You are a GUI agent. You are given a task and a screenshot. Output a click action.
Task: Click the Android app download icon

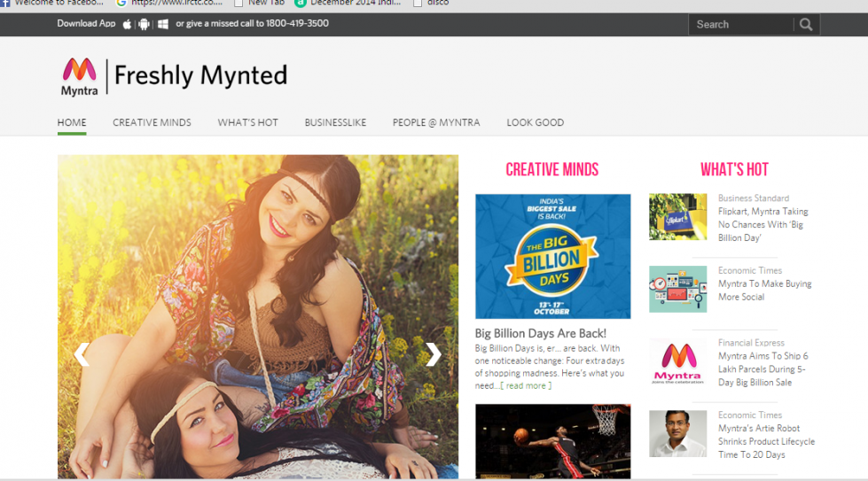[x=145, y=24]
